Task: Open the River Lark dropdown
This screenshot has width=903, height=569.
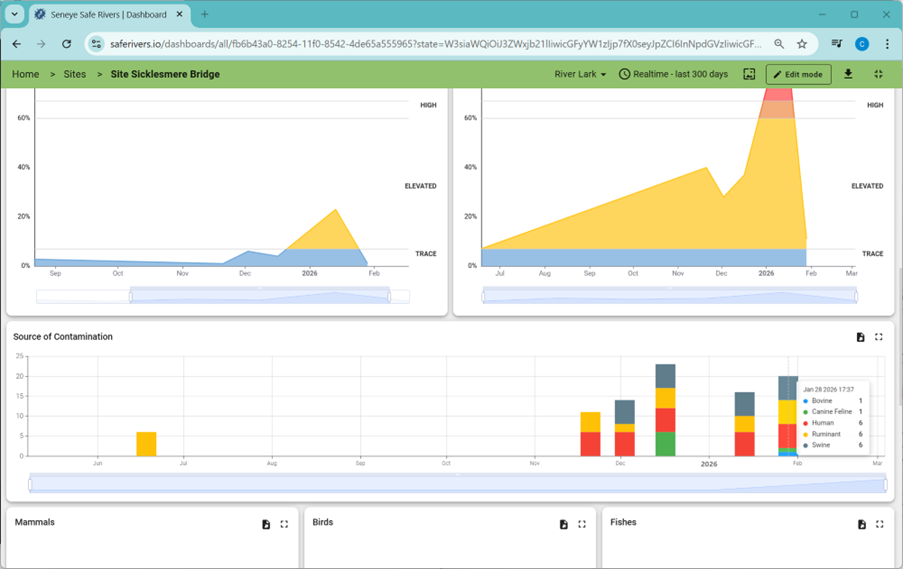Action: 580,74
